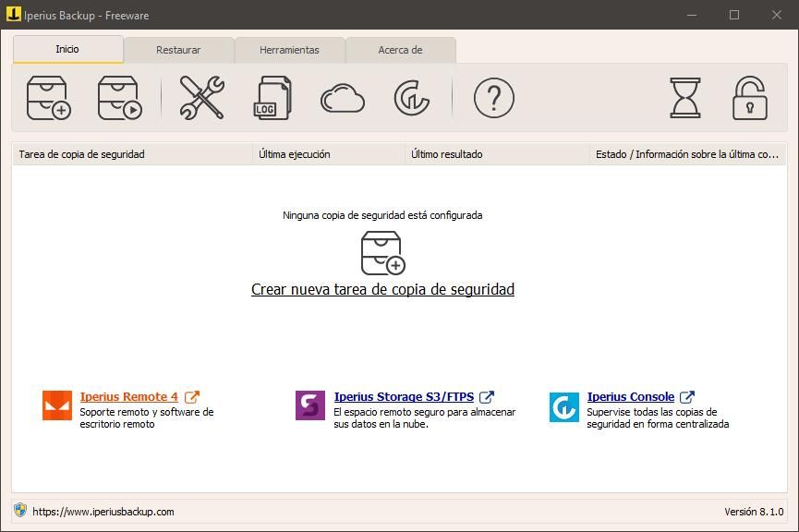Click 'Soporte remoto y software de escritorio remoto' text

pos(147,417)
